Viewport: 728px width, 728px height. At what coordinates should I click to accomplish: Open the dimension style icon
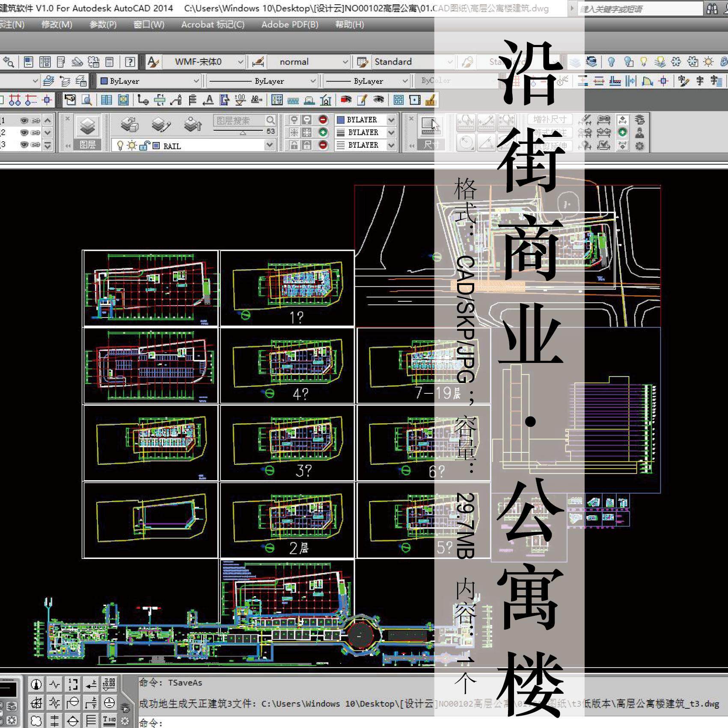(x=258, y=62)
